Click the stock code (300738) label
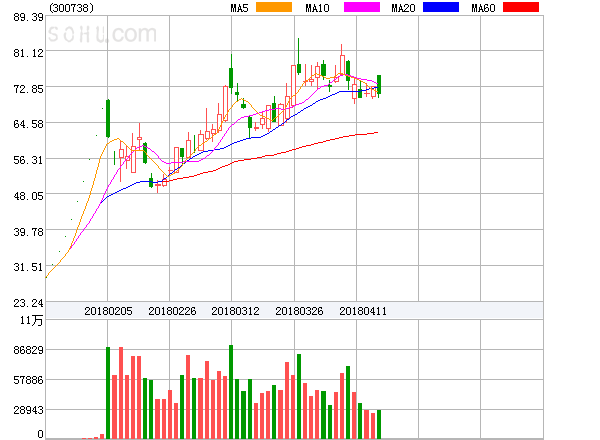 pos(71,8)
